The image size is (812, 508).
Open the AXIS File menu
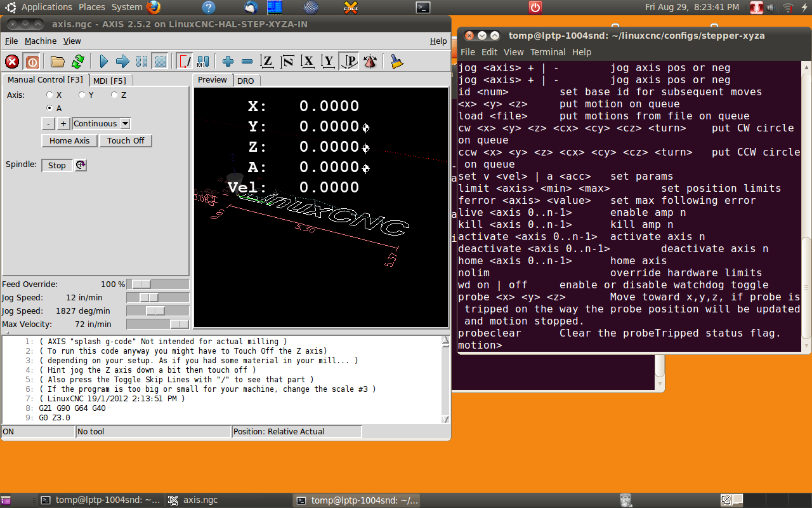tap(11, 41)
